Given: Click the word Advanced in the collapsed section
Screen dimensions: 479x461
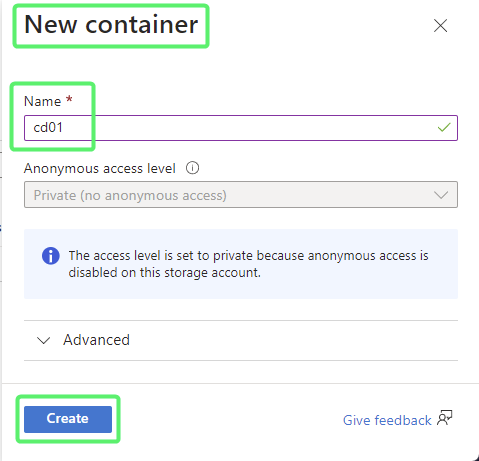Looking at the screenshot, I should point(96,340).
